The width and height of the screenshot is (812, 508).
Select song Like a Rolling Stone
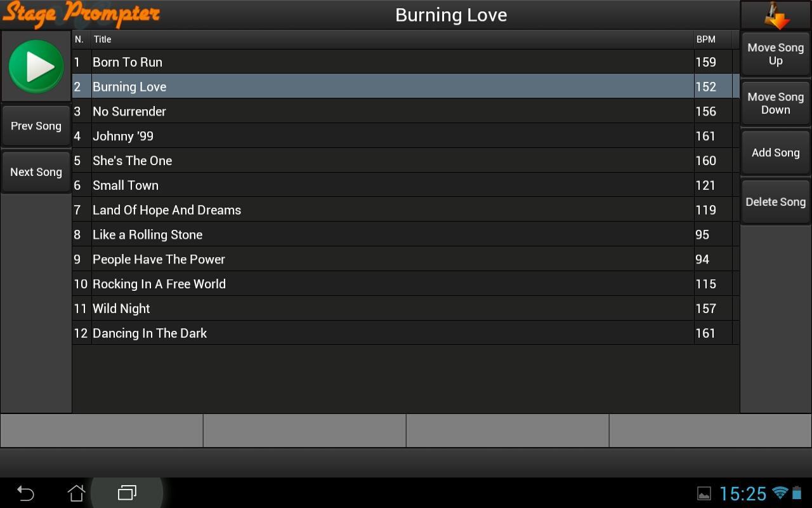[x=405, y=234]
